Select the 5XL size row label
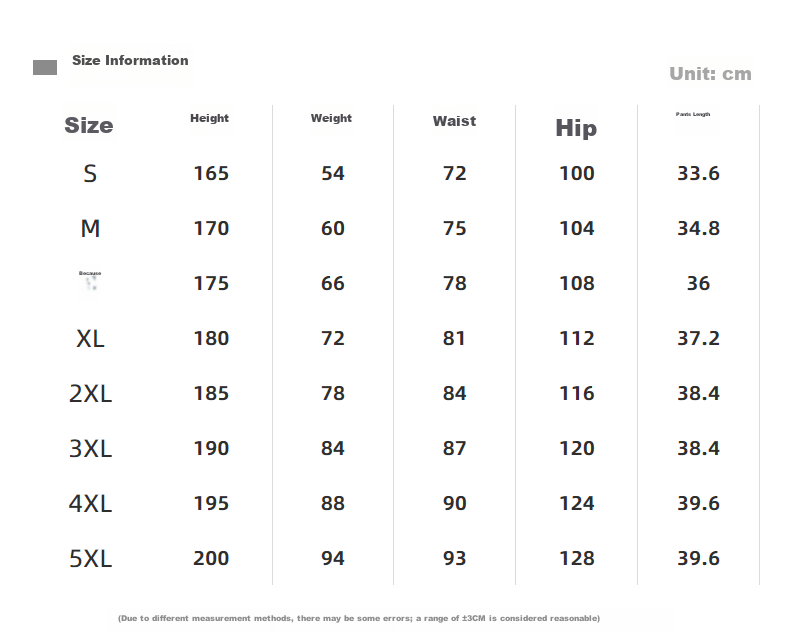 tap(90, 558)
